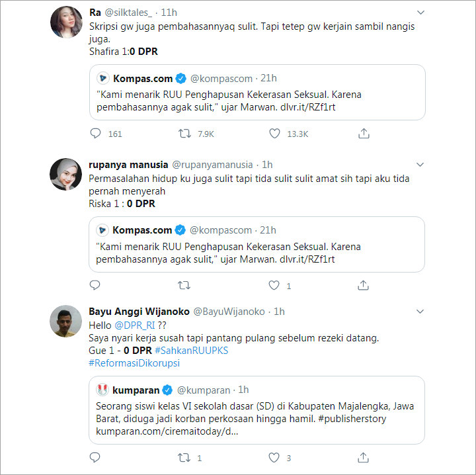Like the rupanya manusia tweet
The image size is (476, 475).
pyautogui.click(x=274, y=285)
